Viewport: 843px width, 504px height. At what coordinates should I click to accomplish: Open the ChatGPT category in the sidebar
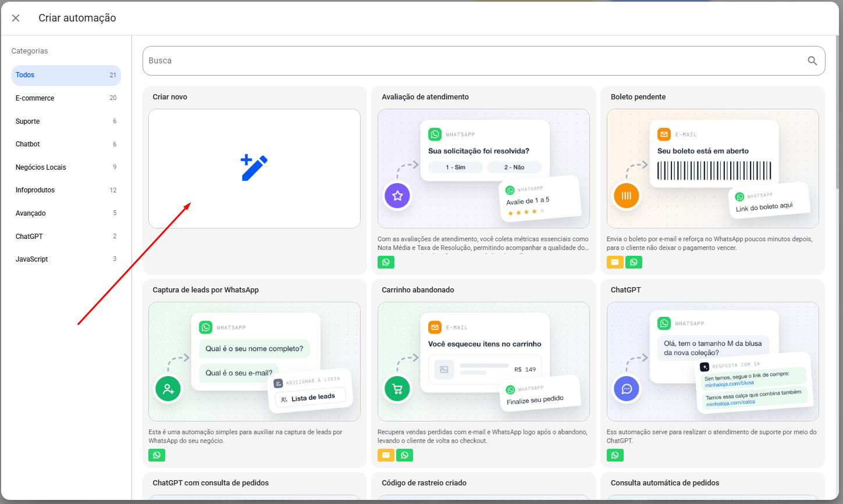(x=66, y=237)
